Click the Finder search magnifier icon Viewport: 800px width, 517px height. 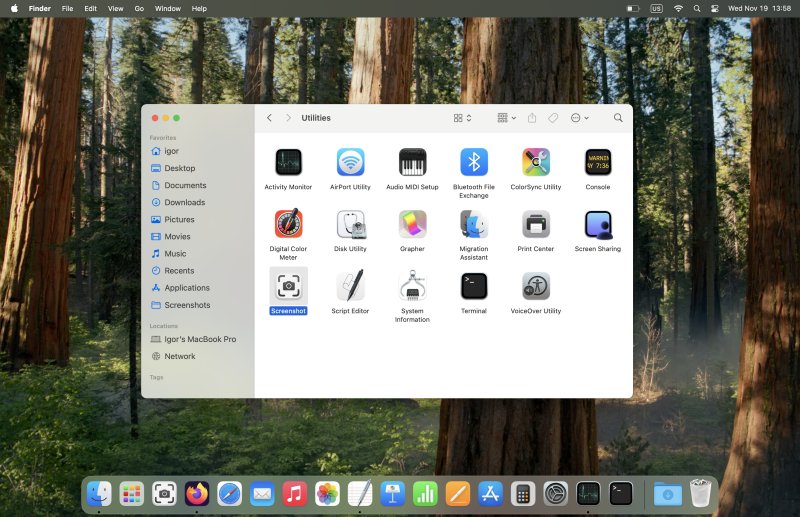point(618,118)
